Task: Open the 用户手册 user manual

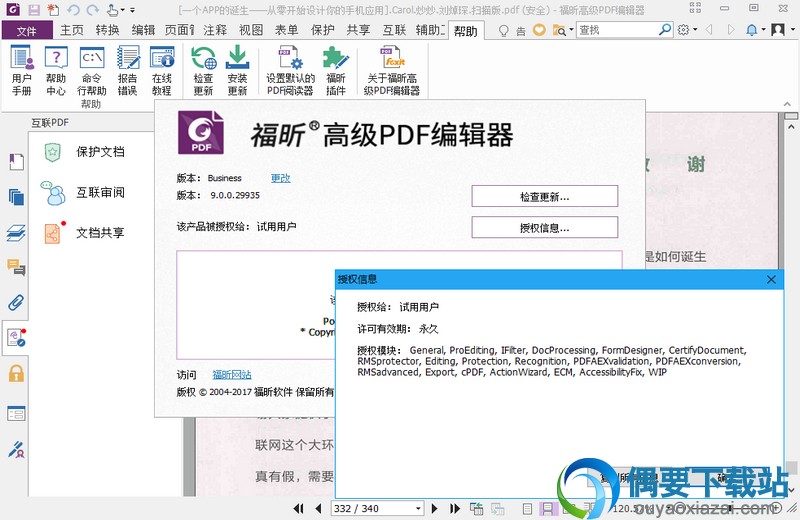Action: (22, 70)
